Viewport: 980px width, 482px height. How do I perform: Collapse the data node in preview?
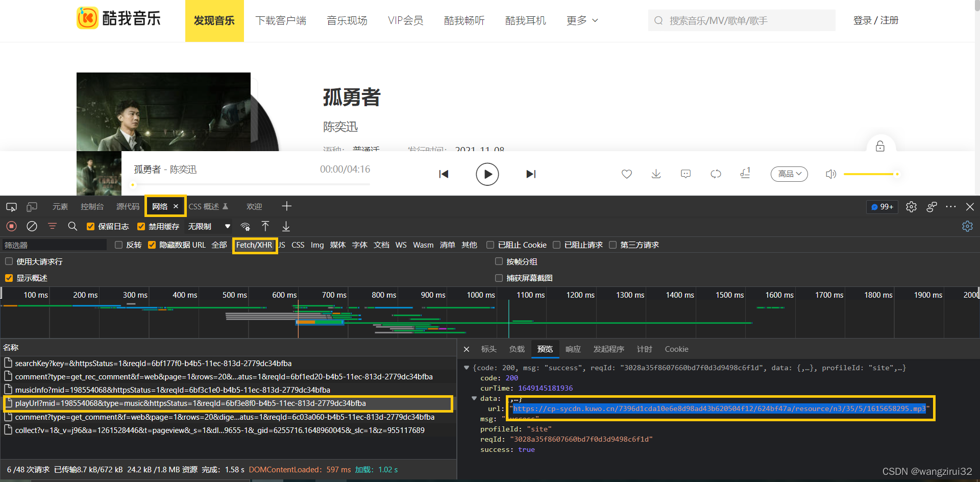[x=474, y=398]
